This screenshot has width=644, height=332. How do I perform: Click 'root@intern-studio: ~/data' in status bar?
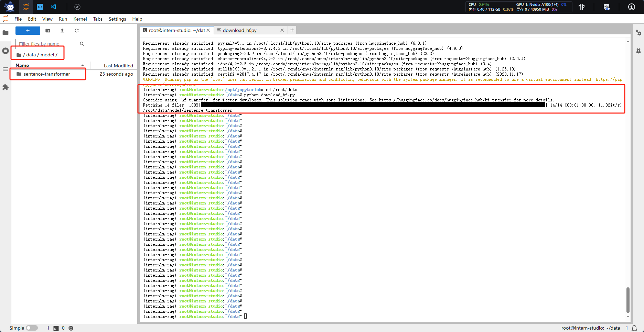click(x=591, y=328)
